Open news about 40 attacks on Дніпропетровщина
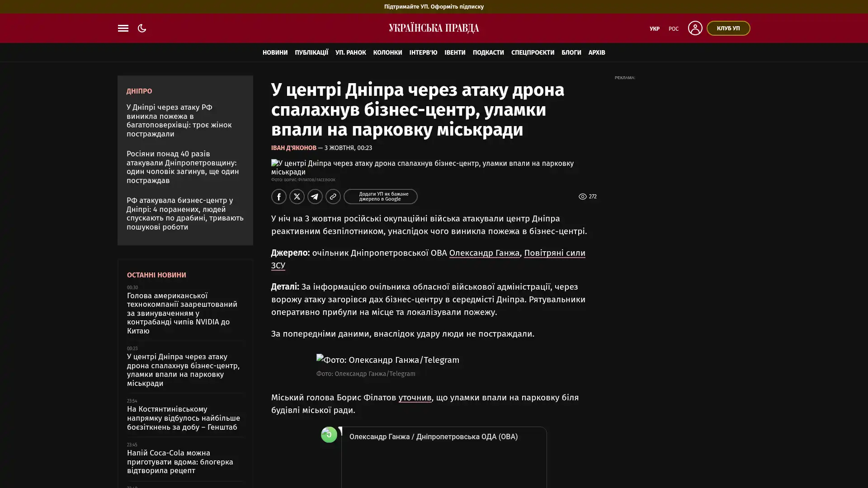Image resolution: width=868 pixels, height=488 pixels. tap(183, 167)
